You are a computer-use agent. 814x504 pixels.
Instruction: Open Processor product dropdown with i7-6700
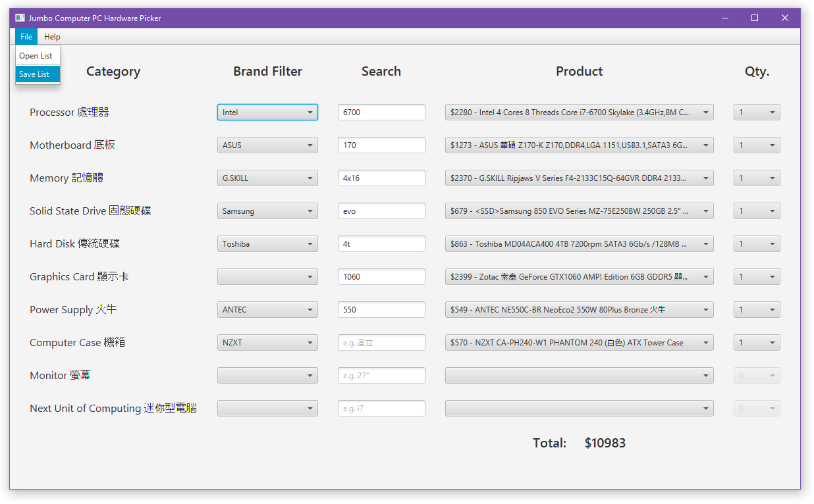[x=580, y=113]
